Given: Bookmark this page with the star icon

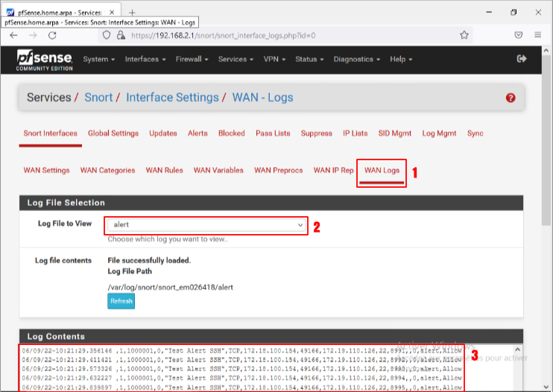Looking at the screenshot, I should pos(464,35).
